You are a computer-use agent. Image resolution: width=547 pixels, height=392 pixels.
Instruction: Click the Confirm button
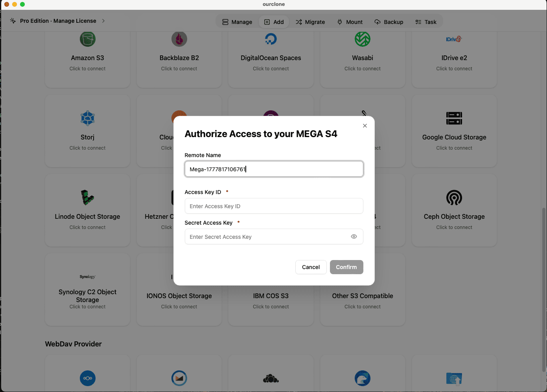coord(346,267)
